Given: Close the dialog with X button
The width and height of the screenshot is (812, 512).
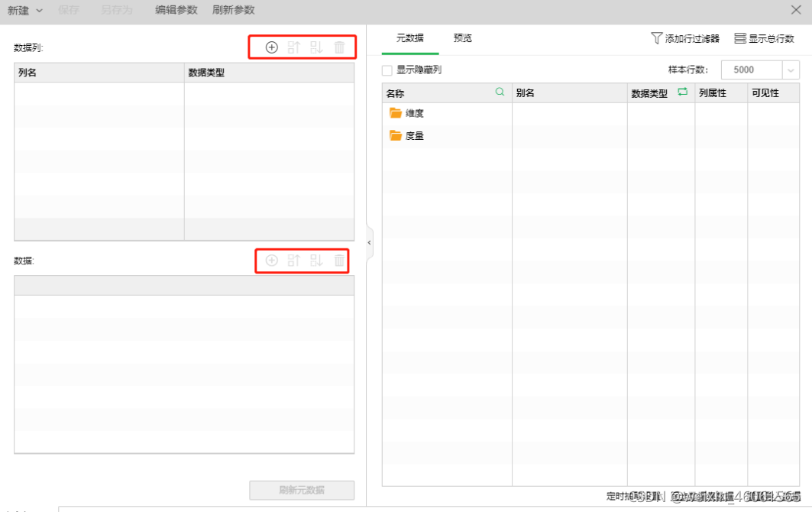Looking at the screenshot, I should pos(796,10).
